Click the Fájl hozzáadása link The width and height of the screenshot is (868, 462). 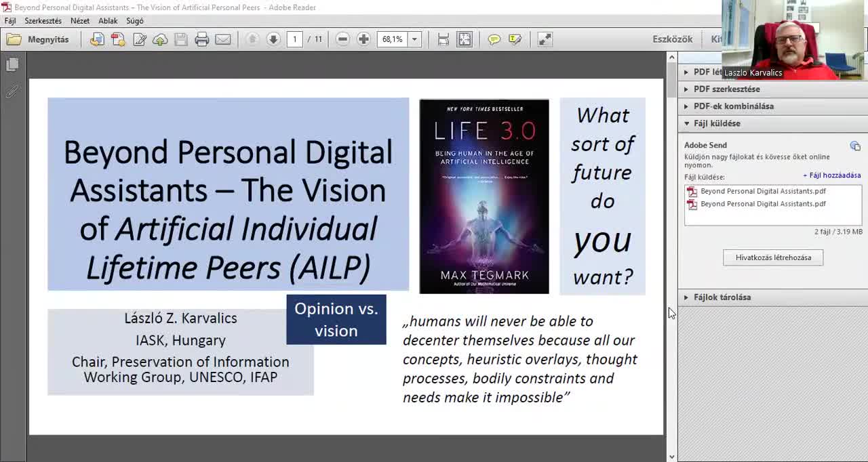point(832,175)
